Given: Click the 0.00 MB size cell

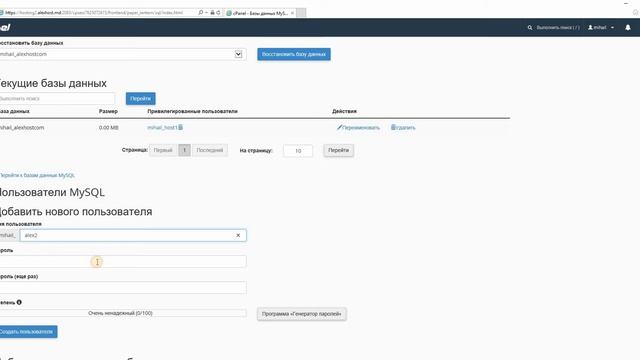Looking at the screenshot, I should [109, 127].
